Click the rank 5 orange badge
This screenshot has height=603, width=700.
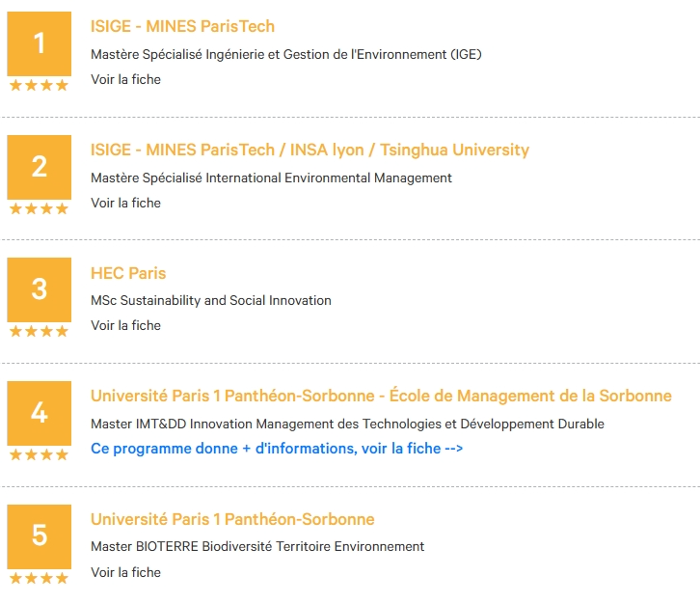(40, 536)
